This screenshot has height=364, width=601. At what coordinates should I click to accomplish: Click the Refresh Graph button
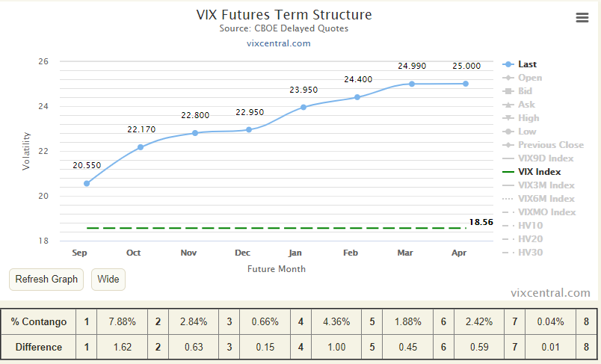pos(46,280)
